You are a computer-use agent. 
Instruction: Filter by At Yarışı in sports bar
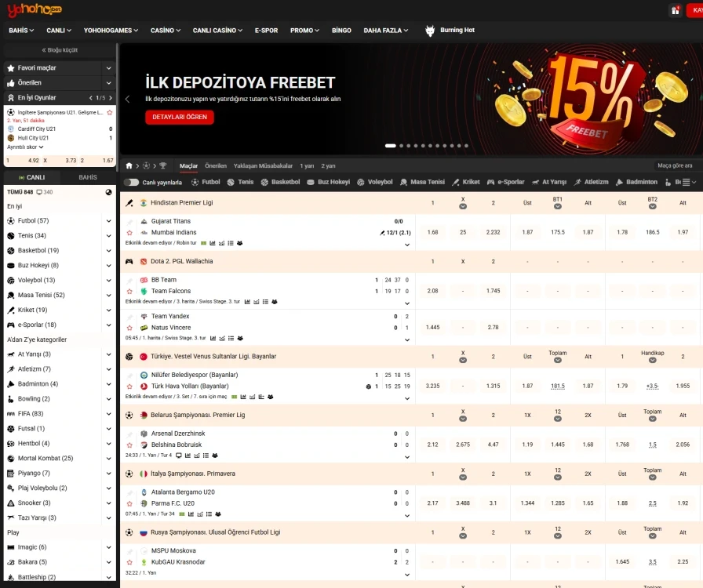click(x=549, y=182)
